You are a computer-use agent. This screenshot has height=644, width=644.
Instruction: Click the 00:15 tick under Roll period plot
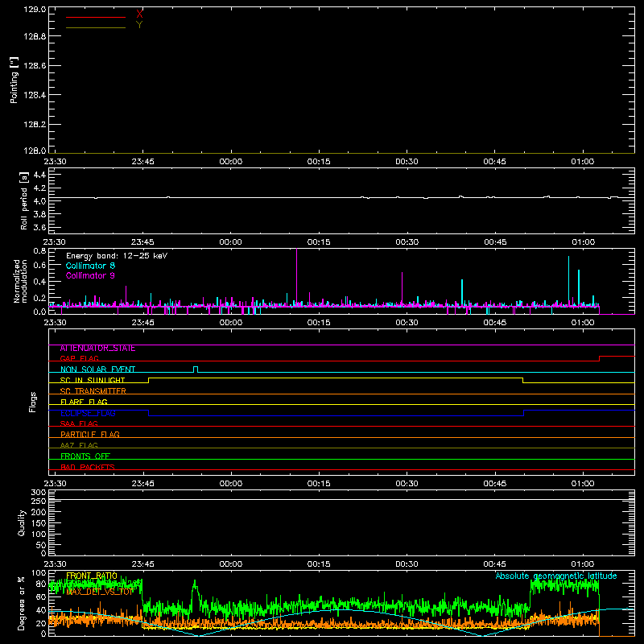(319, 242)
